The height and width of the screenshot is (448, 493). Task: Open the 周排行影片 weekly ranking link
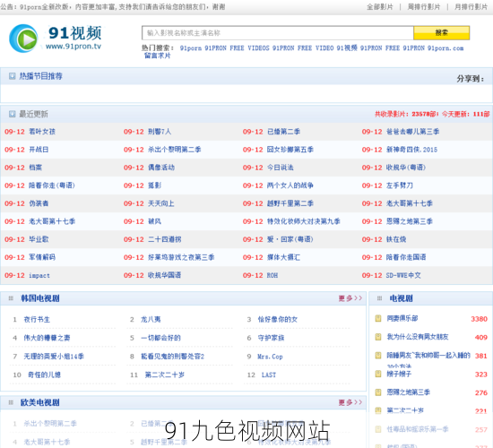point(423,7)
